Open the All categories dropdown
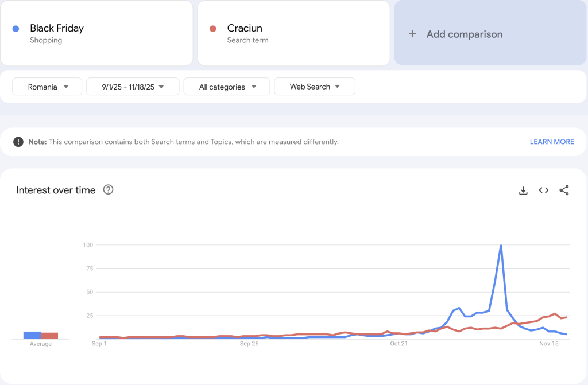Image resolution: width=588 pixels, height=385 pixels. click(227, 87)
